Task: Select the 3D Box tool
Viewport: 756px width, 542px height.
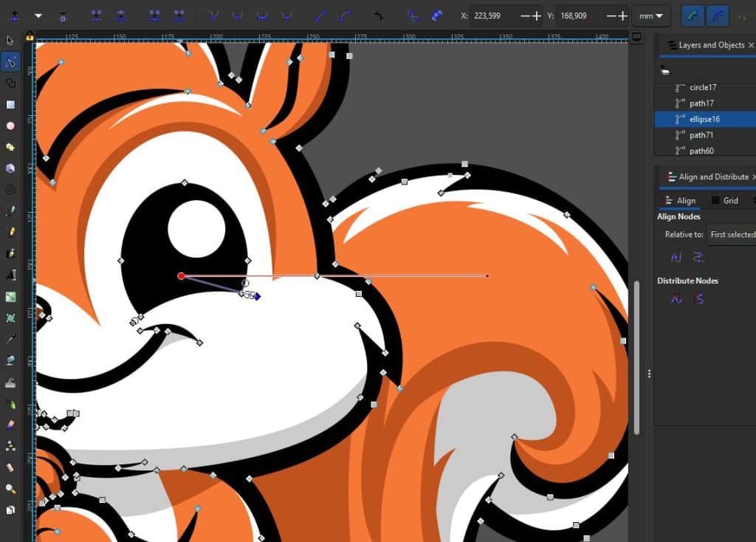Action: click(10, 168)
